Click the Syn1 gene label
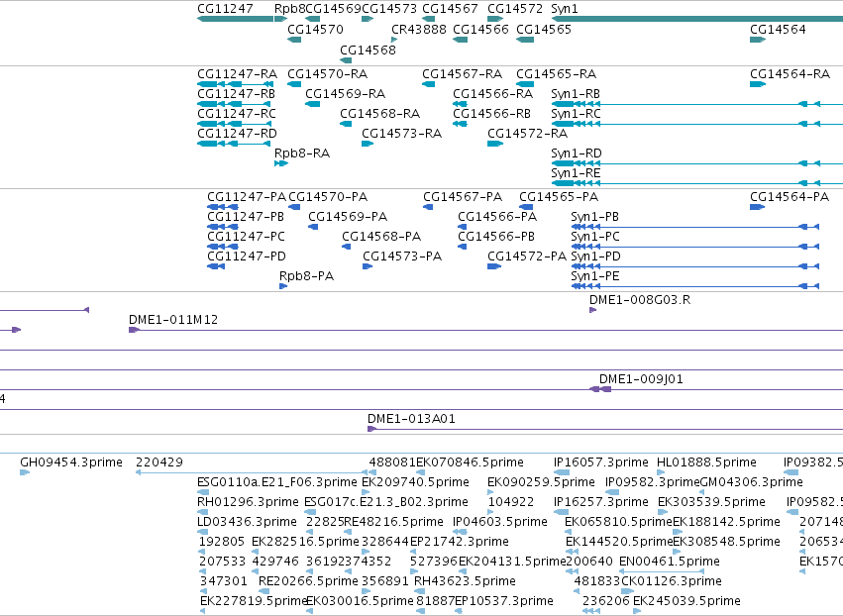This screenshot has width=843, height=616. point(565,9)
